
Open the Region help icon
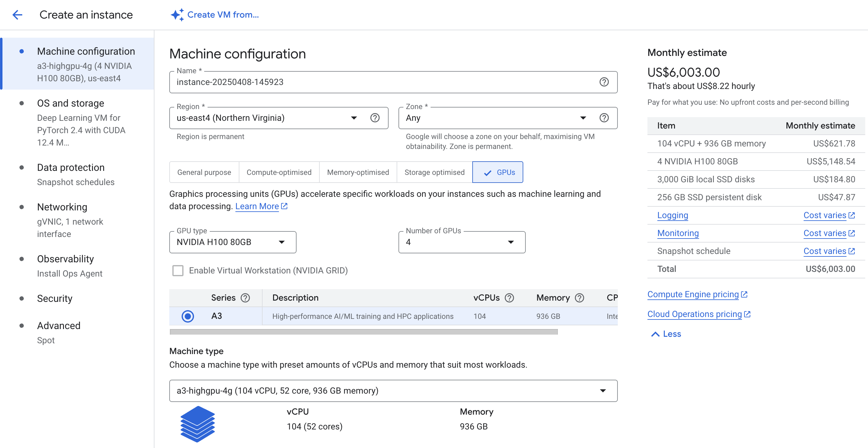tap(375, 118)
